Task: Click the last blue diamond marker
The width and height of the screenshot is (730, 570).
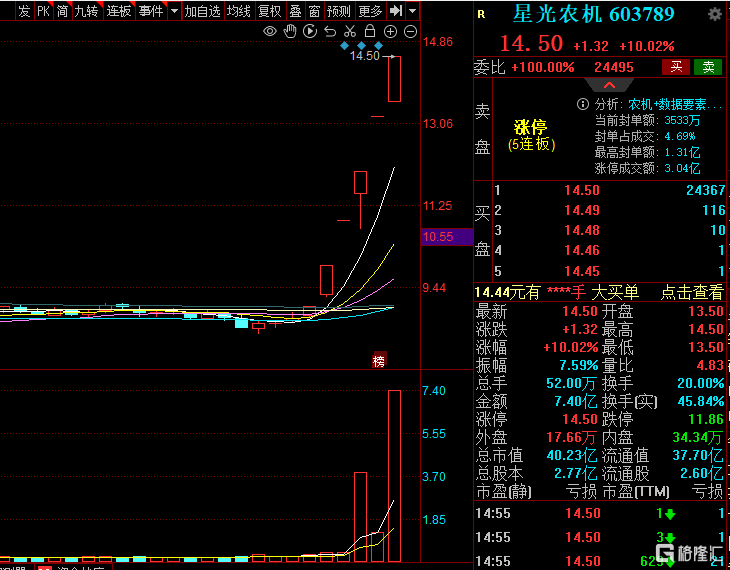Action: tap(378, 46)
